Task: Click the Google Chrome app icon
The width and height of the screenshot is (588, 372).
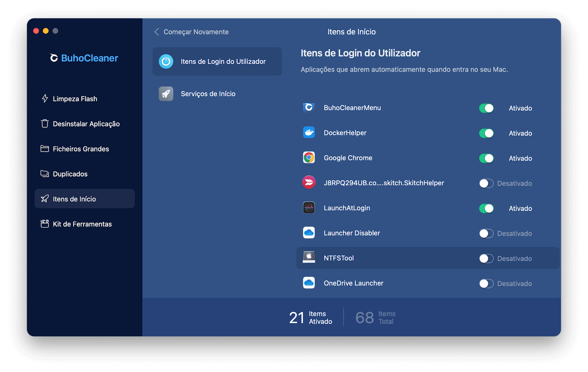Action: [309, 157]
